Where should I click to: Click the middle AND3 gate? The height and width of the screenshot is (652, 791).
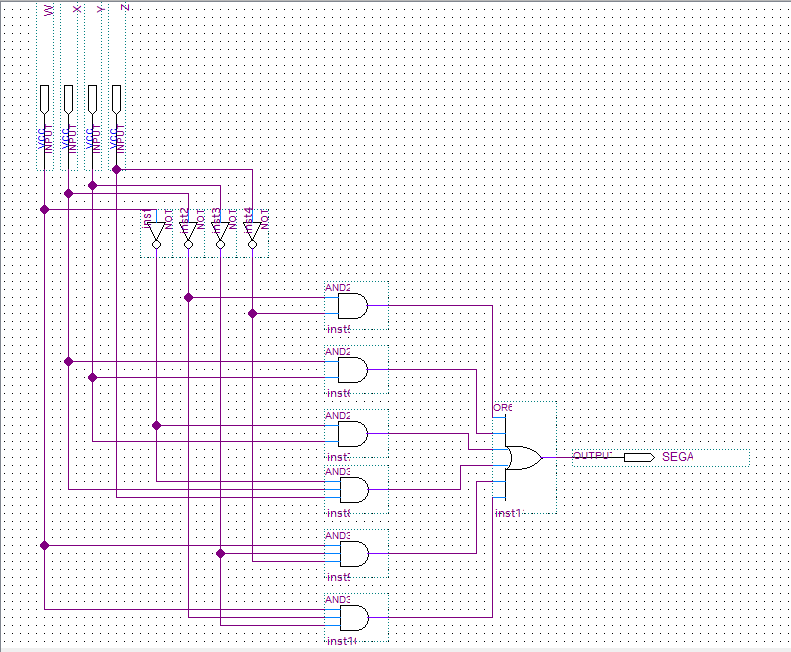pyautogui.click(x=352, y=553)
